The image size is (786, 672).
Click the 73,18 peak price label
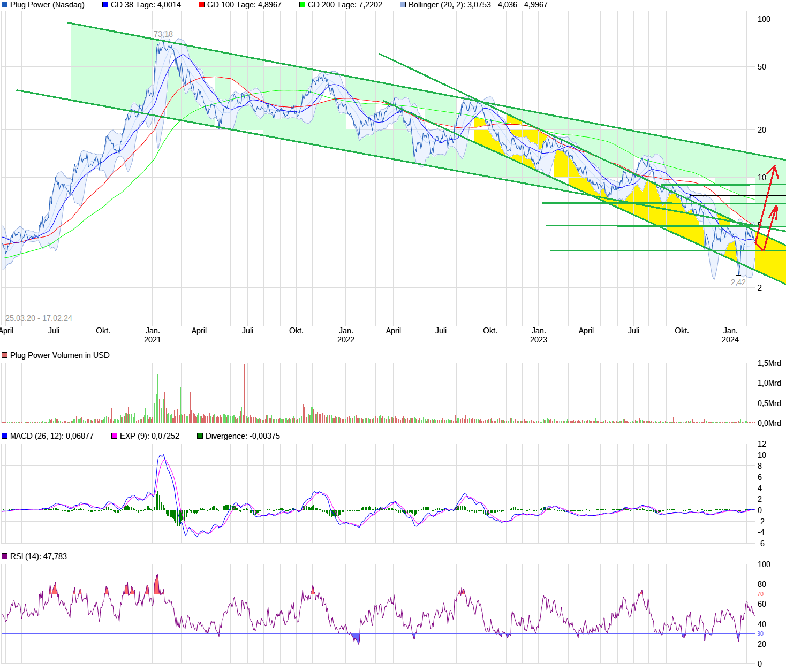[x=163, y=34]
